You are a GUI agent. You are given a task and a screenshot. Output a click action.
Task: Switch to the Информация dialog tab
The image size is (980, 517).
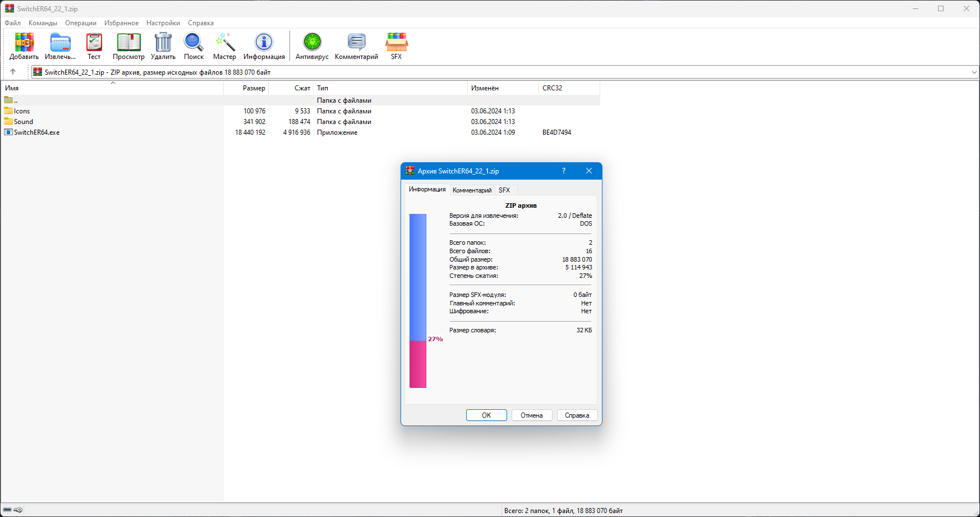427,189
